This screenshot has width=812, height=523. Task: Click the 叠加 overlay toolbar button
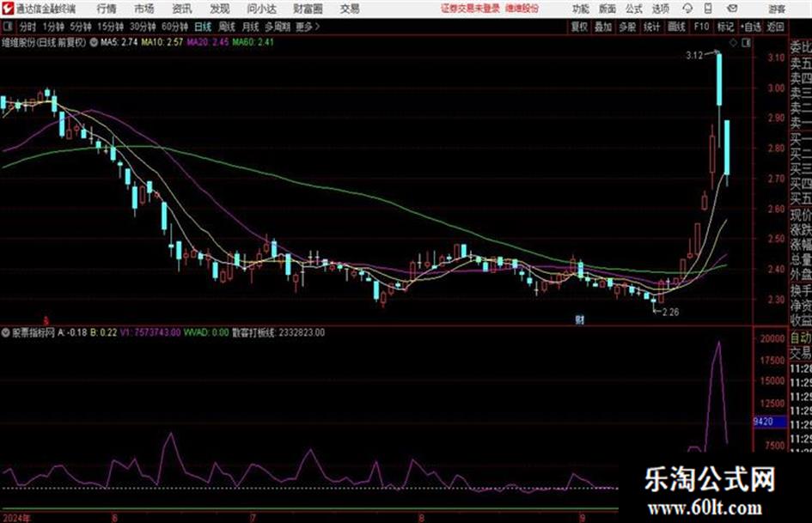(603, 27)
